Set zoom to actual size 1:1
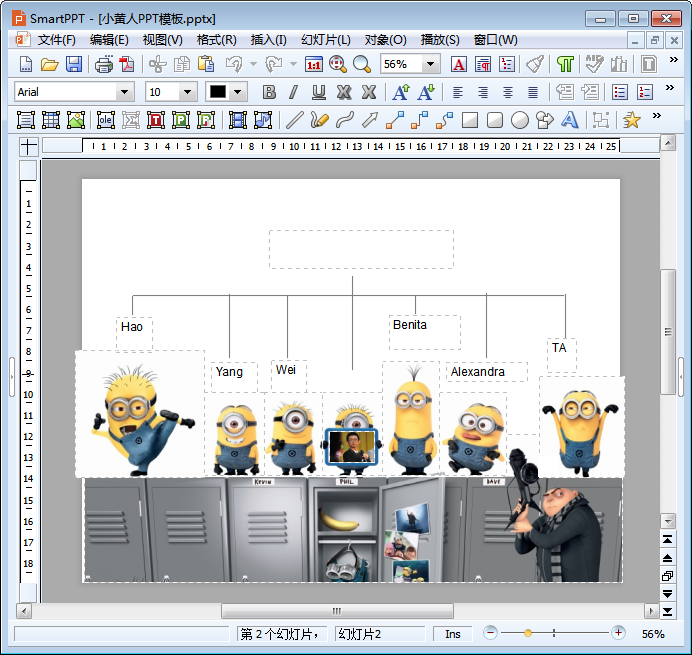 coord(314,64)
